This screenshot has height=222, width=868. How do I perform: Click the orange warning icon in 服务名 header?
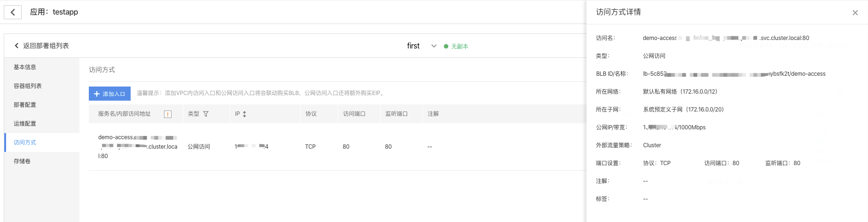tap(168, 114)
